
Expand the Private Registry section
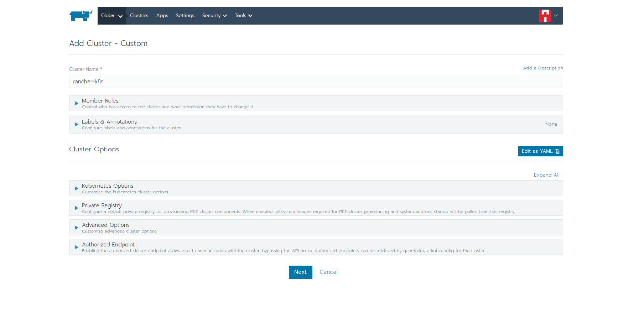316,208
